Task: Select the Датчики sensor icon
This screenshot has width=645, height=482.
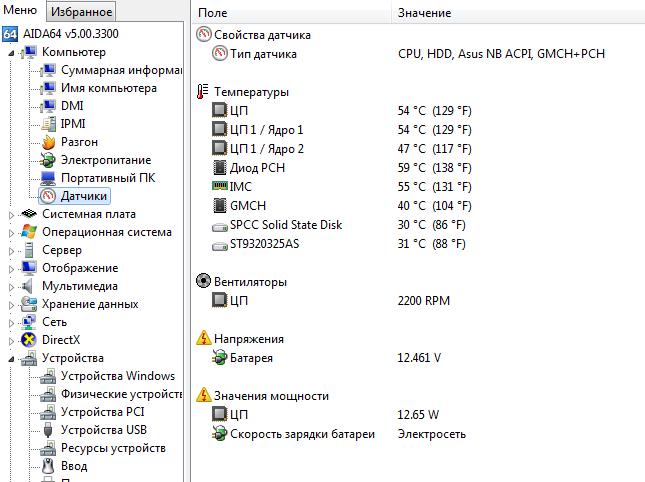Action: point(47,196)
